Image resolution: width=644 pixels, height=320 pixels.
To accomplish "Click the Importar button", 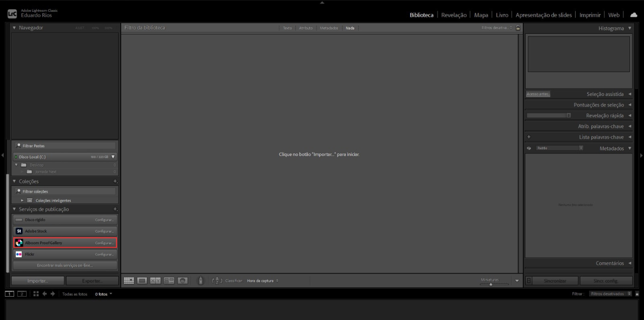I will (38, 281).
